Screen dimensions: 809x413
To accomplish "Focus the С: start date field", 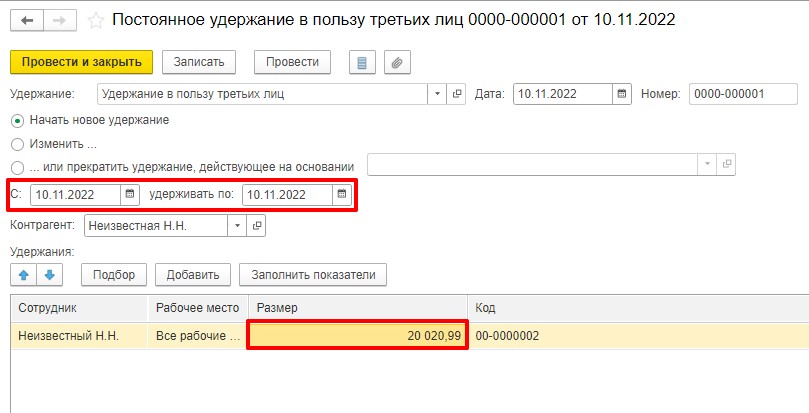I will tap(75, 195).
